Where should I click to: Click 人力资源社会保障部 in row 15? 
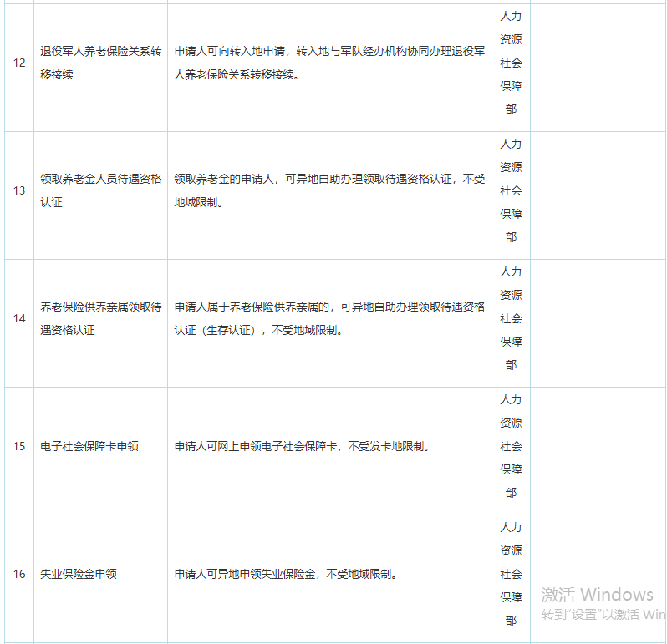pyautogui.click(x=511, y=446)
